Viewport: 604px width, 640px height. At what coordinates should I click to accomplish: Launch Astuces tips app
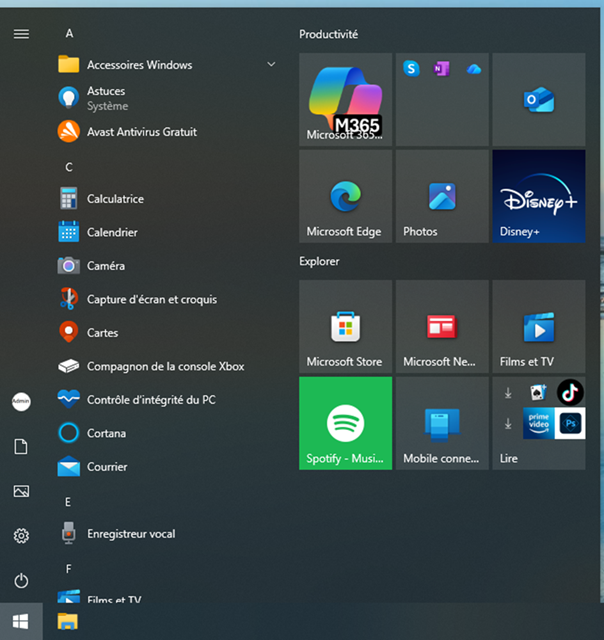167,98
